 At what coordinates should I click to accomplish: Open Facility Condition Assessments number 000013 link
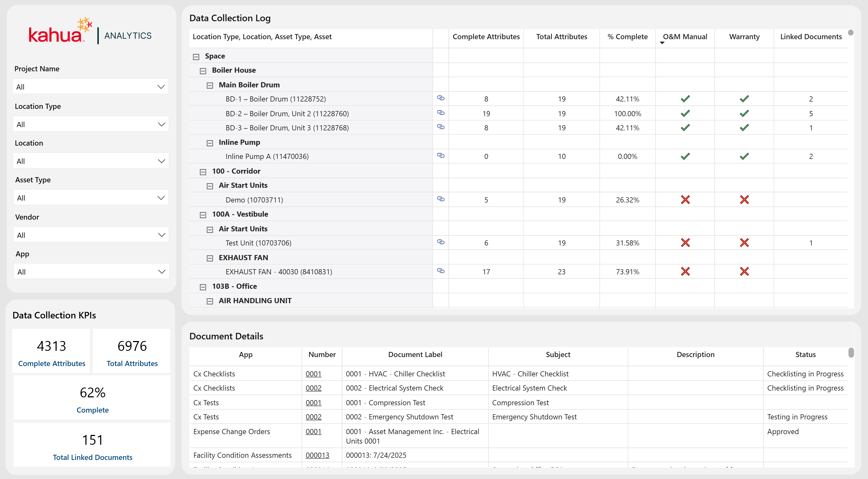(x=317, y=455)
